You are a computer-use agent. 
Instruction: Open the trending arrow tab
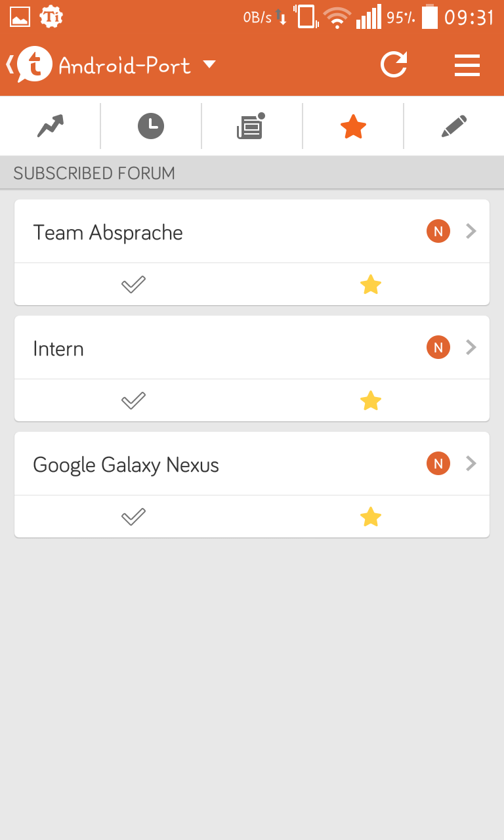point(51,126)
